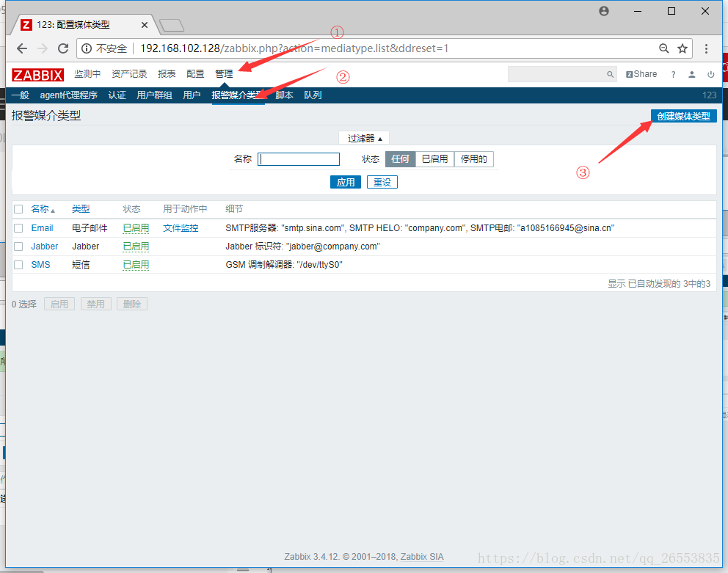Screen dimensions: 728x573
Task: Open Jabber media type link
Action: pos(45,247)
